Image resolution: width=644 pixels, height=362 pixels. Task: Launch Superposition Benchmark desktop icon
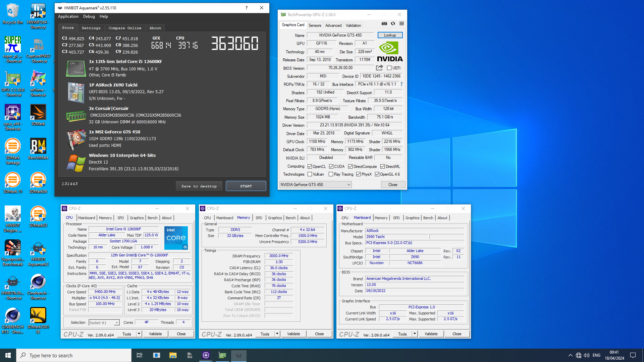coord(13,253)
